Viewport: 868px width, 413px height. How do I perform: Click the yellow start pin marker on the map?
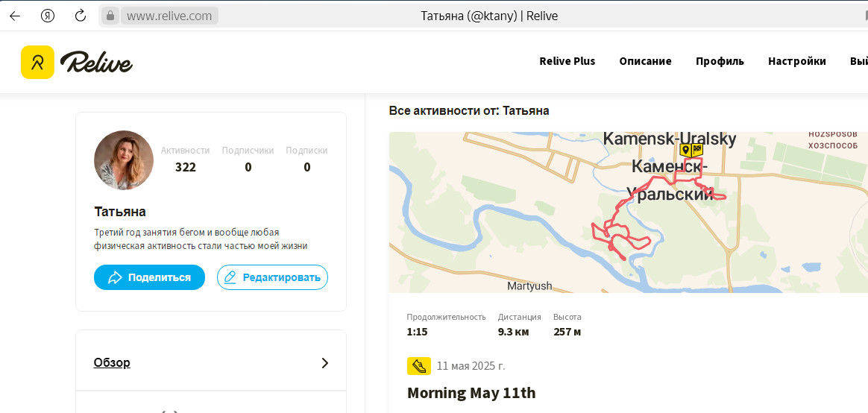[x=685, y=150]
